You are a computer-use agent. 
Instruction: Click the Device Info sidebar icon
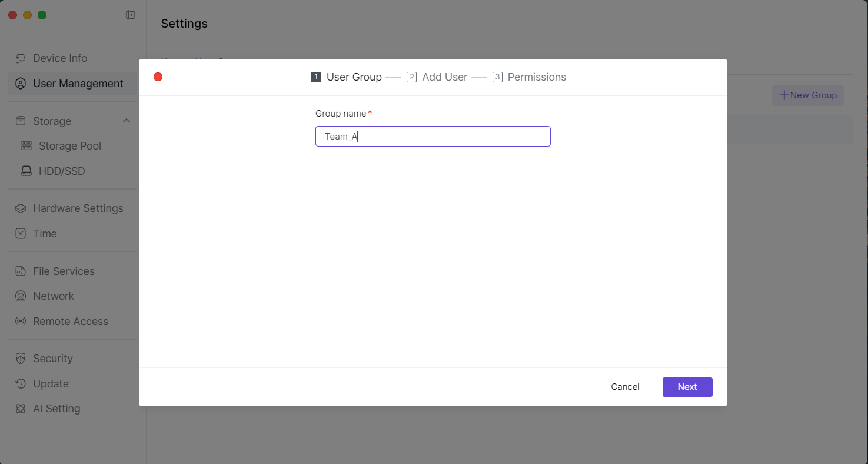point(21,58)
